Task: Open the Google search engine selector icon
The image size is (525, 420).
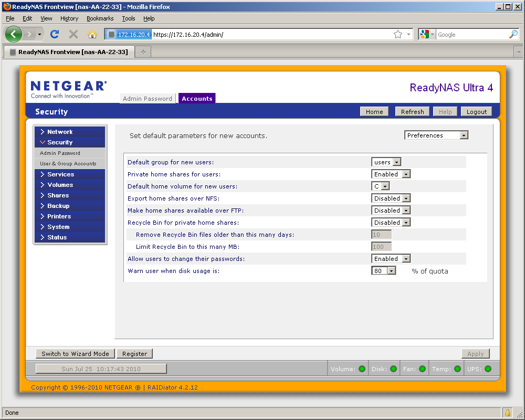Action: 427,34
